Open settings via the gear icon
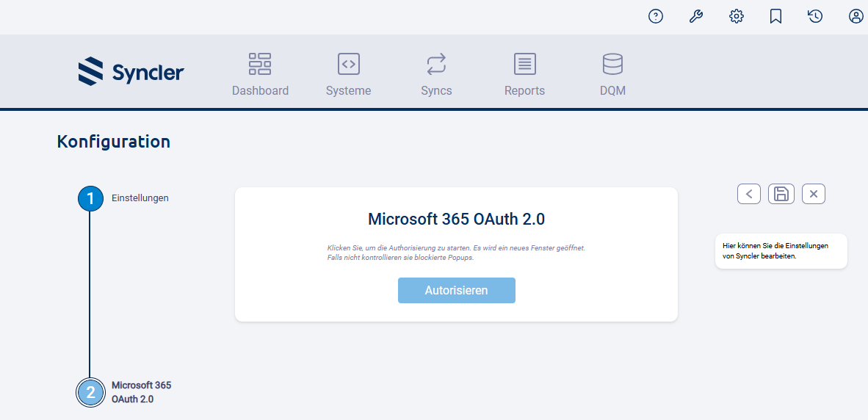Viewport: 868px width, 420px height. point(737,16)
